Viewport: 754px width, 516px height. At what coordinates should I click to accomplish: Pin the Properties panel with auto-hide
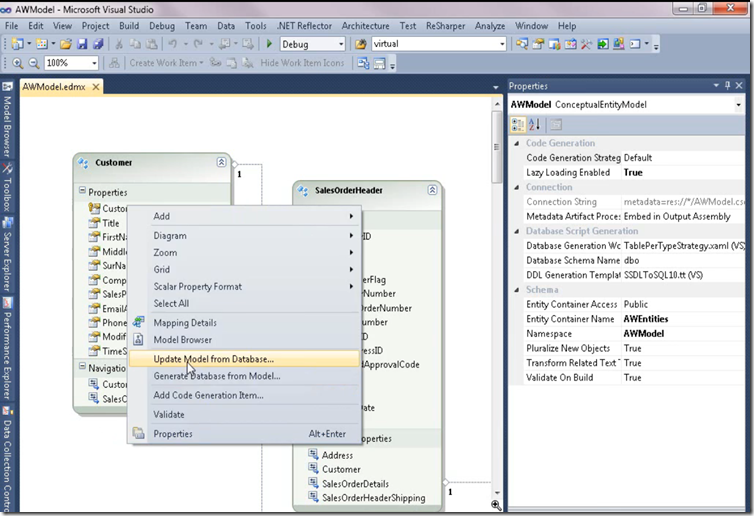pyautogui.click(x=728, y=85)
